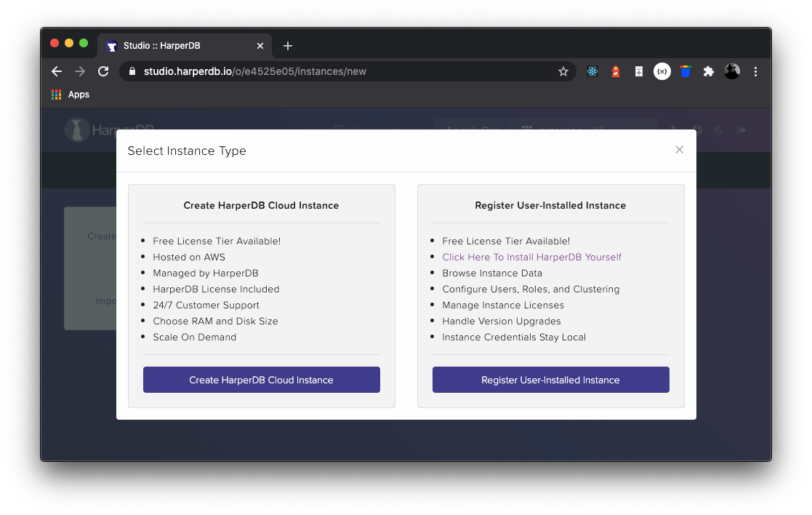Image resolution: width=812 pixels, height=515 pixels.
Task: Click the 'Handle Version Upgrades' list item
Action: pos(502,322)
